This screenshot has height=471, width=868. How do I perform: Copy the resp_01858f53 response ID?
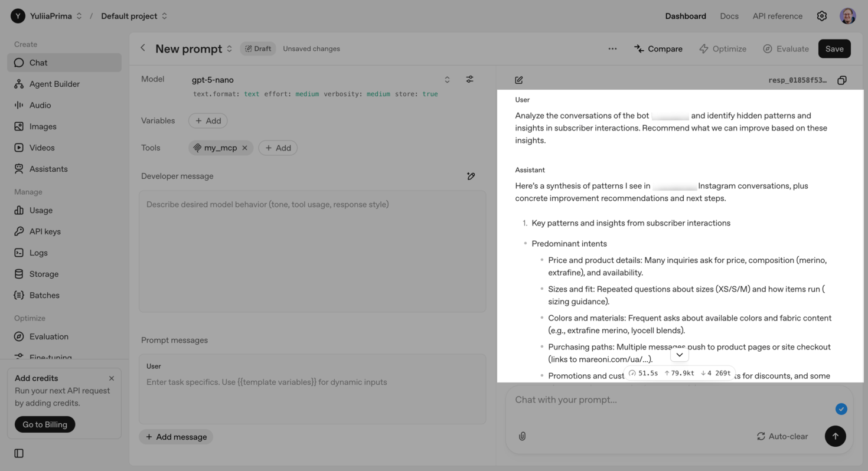point(841,79)
